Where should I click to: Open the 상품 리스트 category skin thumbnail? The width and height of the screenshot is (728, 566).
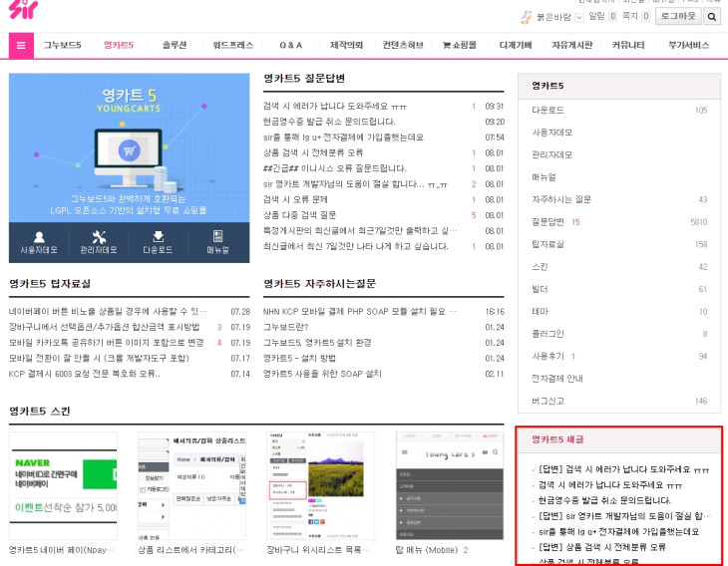[x=191, y=485]
